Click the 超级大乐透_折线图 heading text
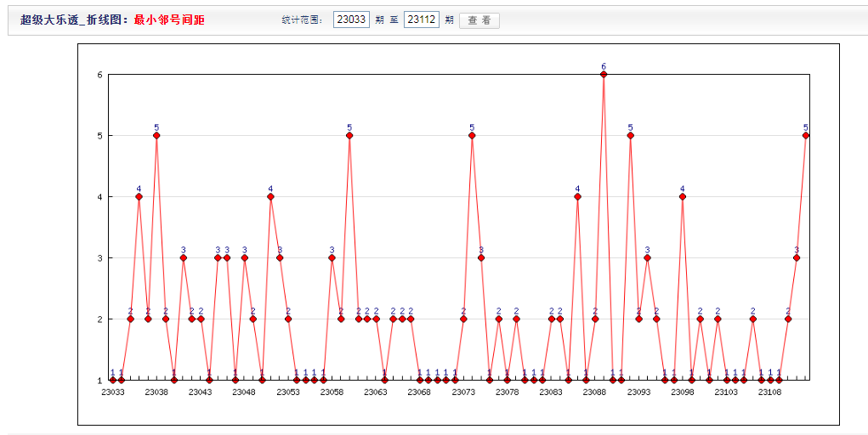 75,20
